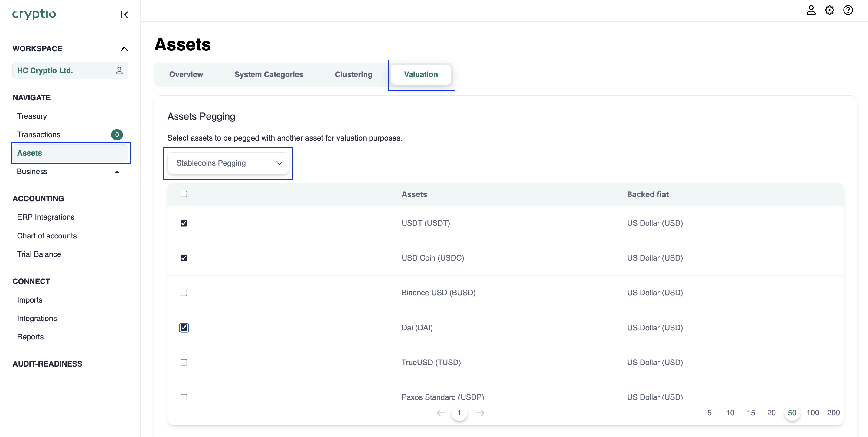The width and height of the screenshot is (868, 437).
Task: Set page size to 100
Action: (812, 413)
